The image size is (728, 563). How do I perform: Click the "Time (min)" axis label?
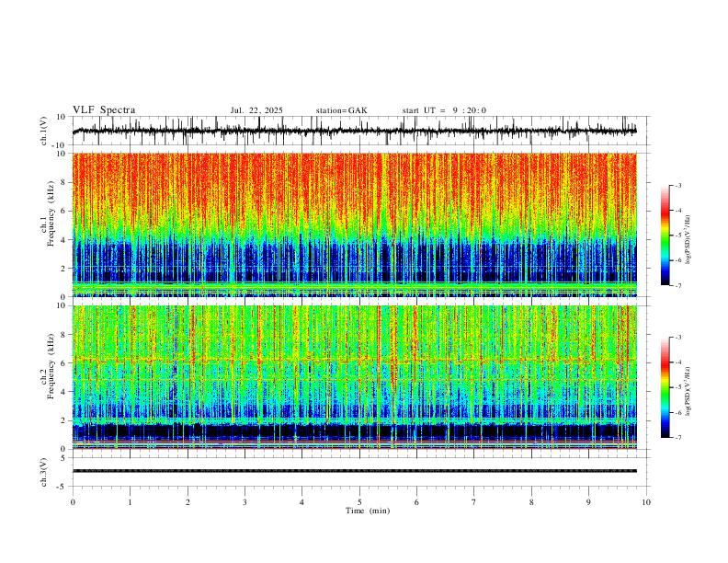pyautogui.click(x=368, y=511)
